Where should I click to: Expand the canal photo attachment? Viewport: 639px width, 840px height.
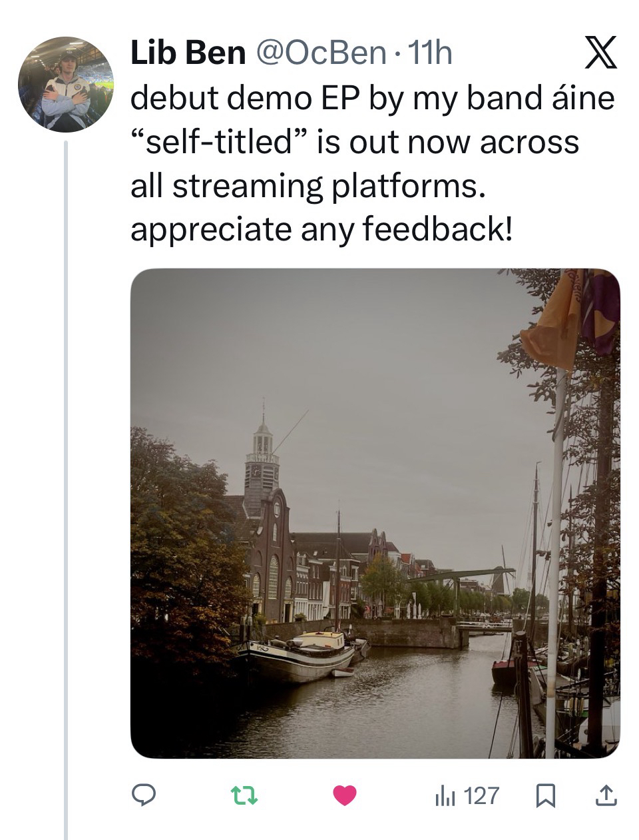pyautogui.click(x=375, y=513)
